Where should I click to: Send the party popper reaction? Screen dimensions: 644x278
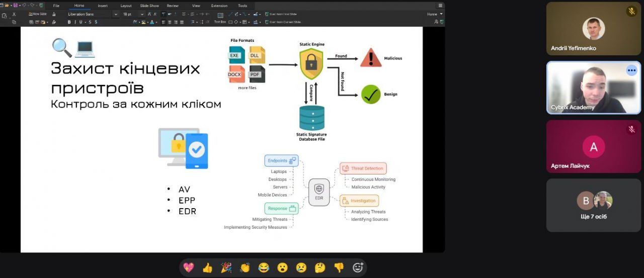[x=226, y=267]
